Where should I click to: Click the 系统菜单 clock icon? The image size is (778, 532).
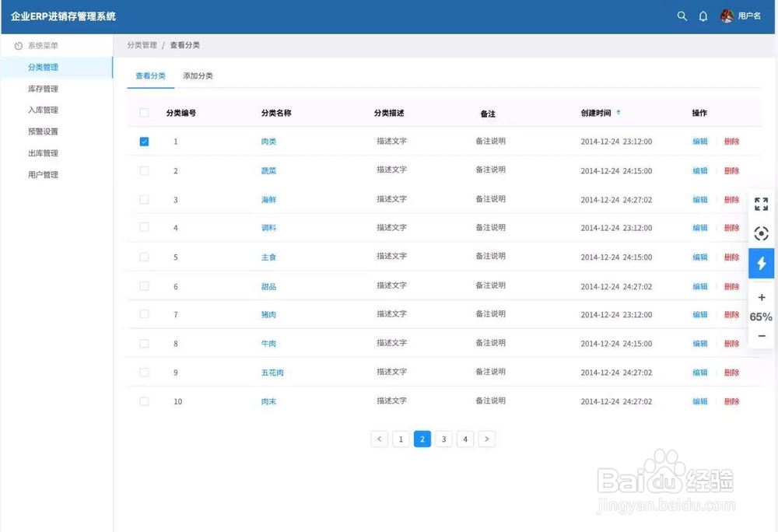point(19,46)
